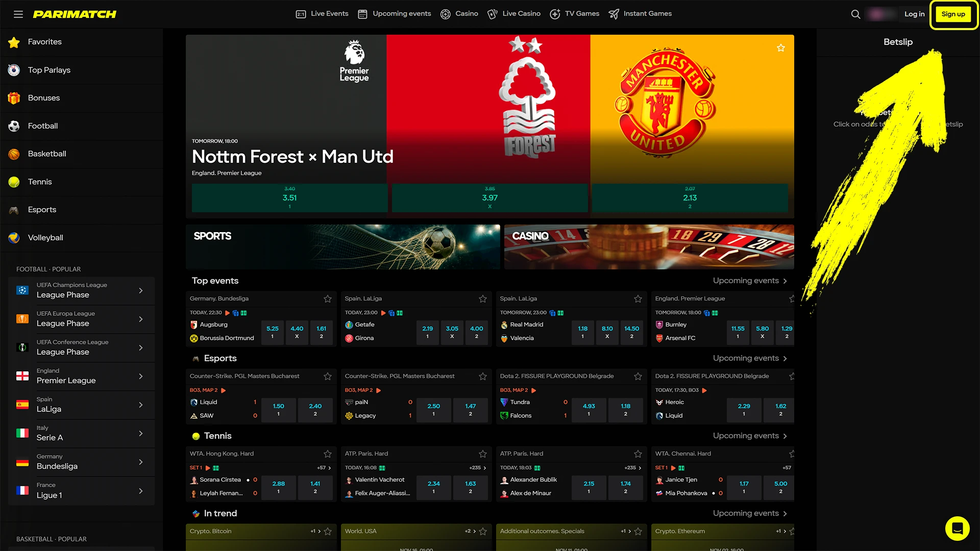980x551 pixels.
Task: Open the hamburger menu icon
Action: [x=18, y=14]
